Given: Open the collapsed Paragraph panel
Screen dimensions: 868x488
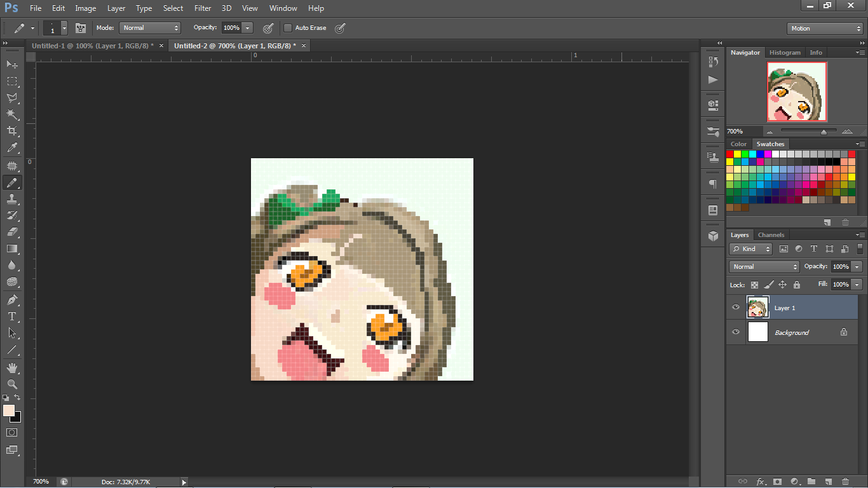Looking at the screenshot, I should [x=713, y=184].
